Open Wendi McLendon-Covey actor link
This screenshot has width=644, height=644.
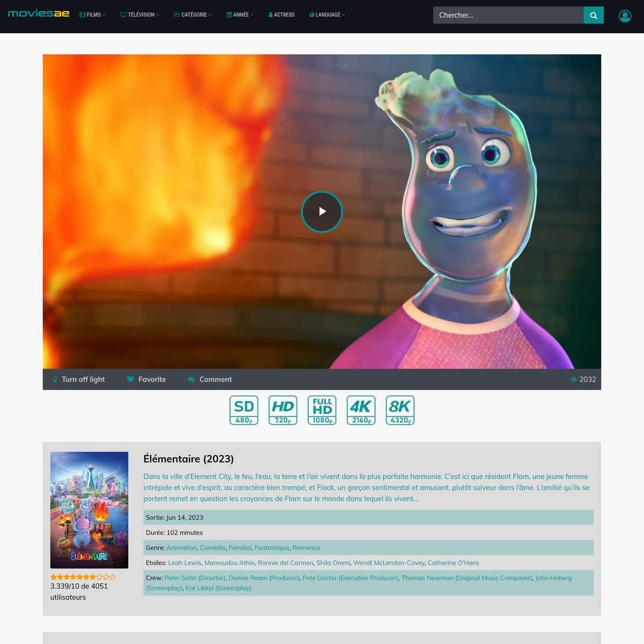coord(389,563)
